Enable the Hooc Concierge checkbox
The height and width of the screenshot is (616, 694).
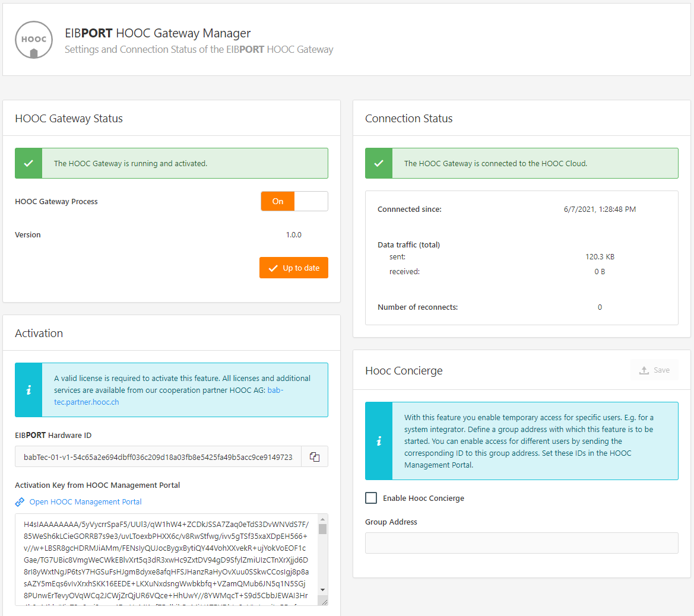click(371, 498)
